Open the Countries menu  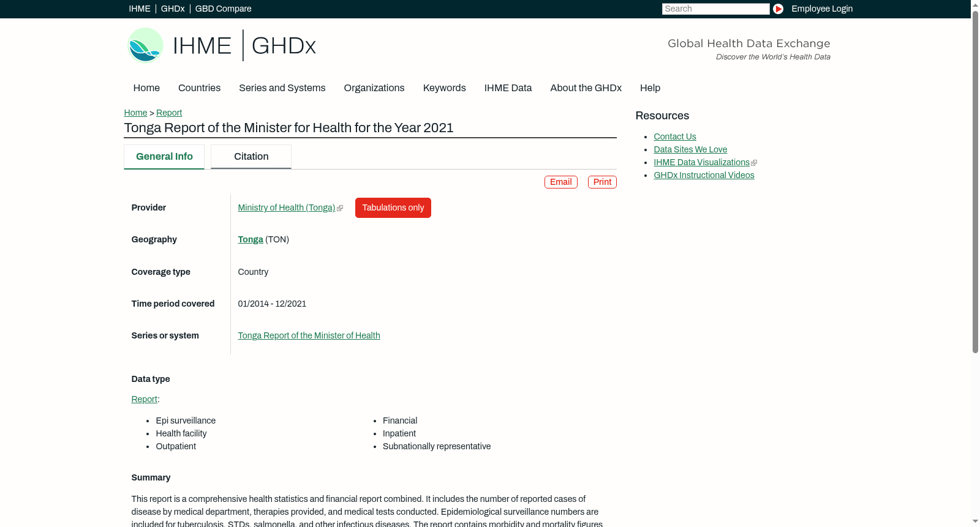[x=199, y=88]
